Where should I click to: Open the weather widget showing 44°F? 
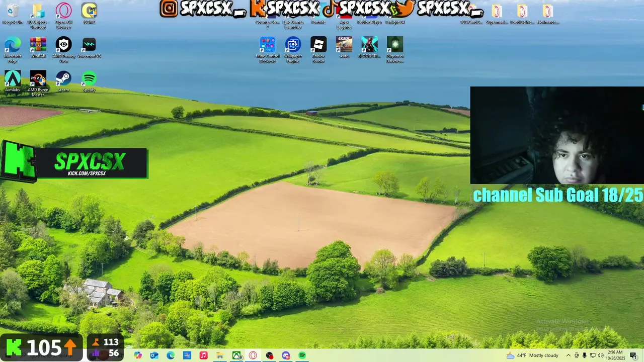(532, 355)
